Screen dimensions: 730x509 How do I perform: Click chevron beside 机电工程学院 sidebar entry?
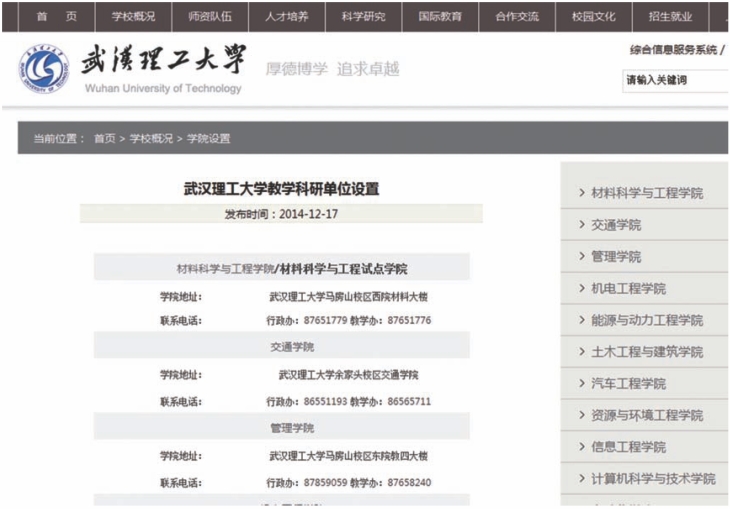pyautogui.click(x=581, y=288)
